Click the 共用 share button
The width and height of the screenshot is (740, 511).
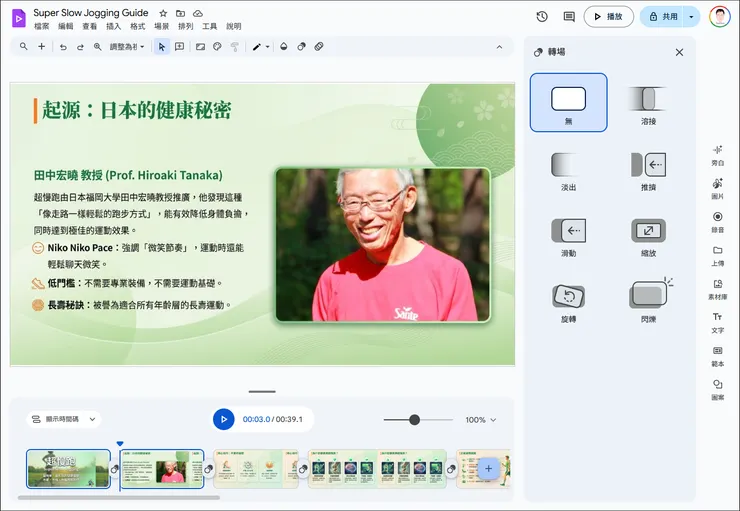tap(663, 17)
